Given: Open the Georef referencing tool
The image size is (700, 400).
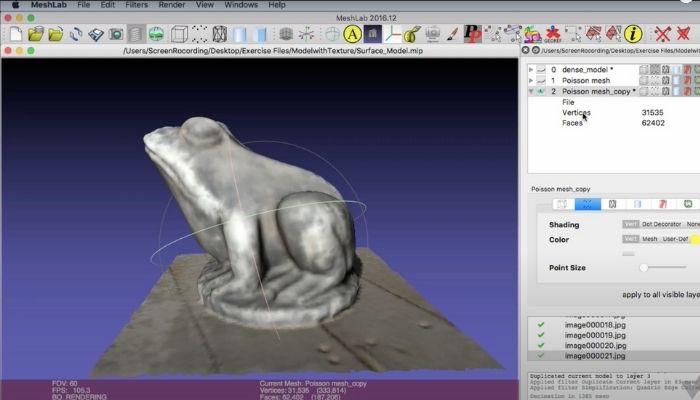Looking at the screenshot, I should click(553, 34).
